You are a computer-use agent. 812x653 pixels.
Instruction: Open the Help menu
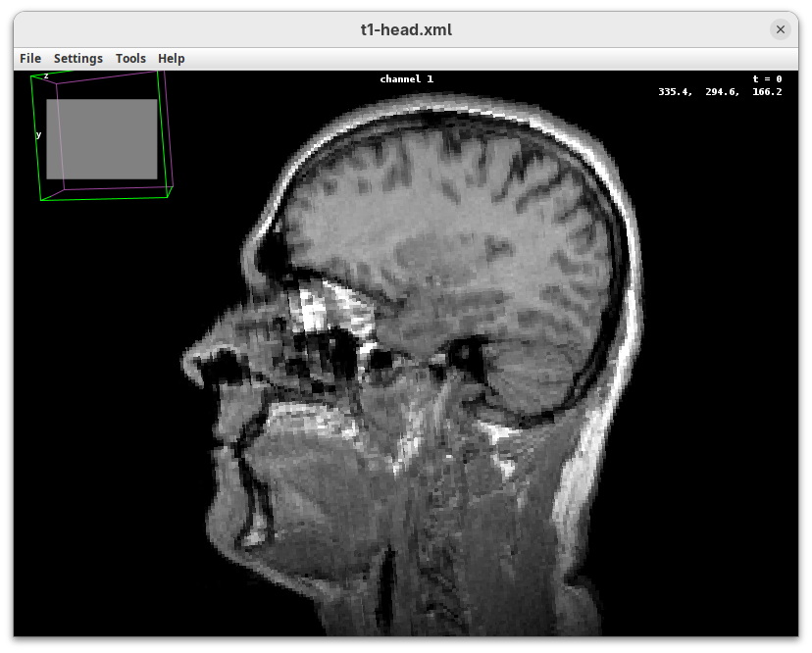tap(172, 59)
